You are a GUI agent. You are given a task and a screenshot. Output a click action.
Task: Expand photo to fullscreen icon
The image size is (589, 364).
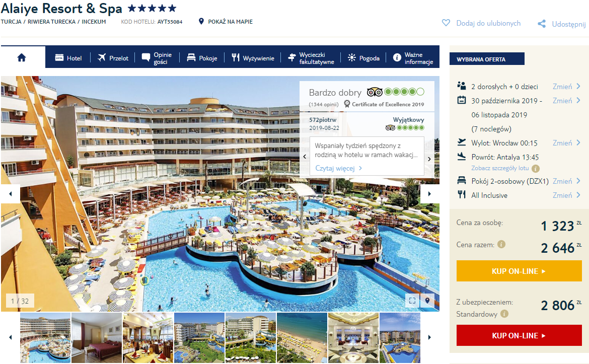coord(412,301)
